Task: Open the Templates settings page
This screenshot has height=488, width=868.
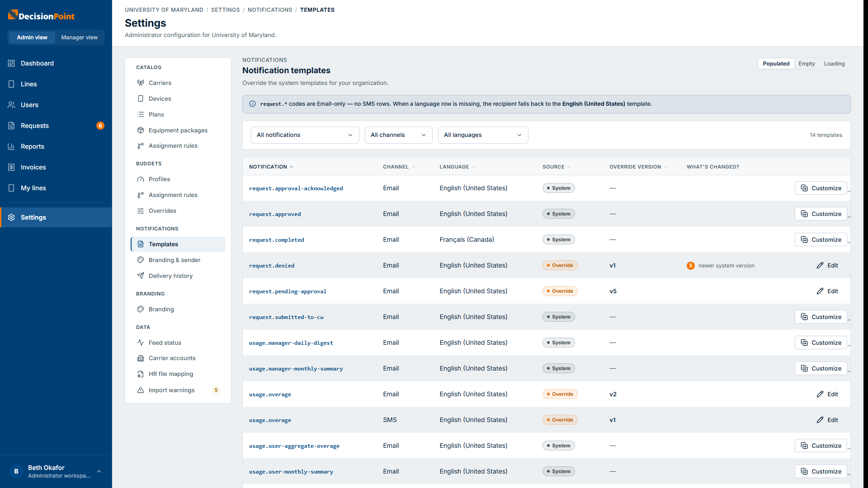Action: [x=178, y=244]
